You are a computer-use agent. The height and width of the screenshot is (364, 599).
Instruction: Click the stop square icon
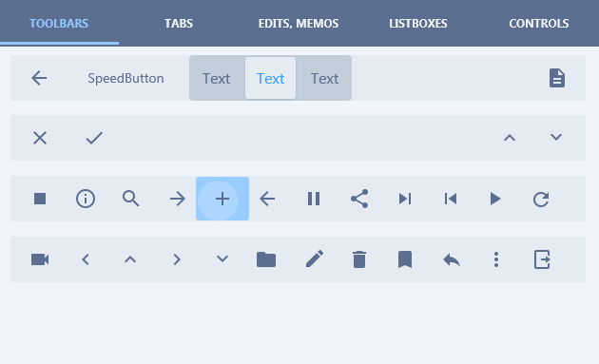(x=40, y=199)
